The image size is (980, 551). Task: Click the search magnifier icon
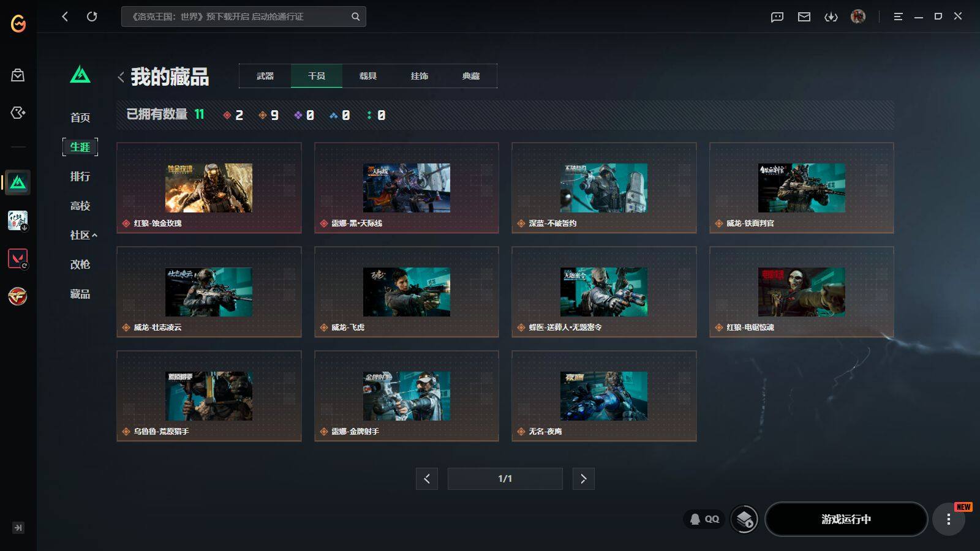click(x=355, y=17)
